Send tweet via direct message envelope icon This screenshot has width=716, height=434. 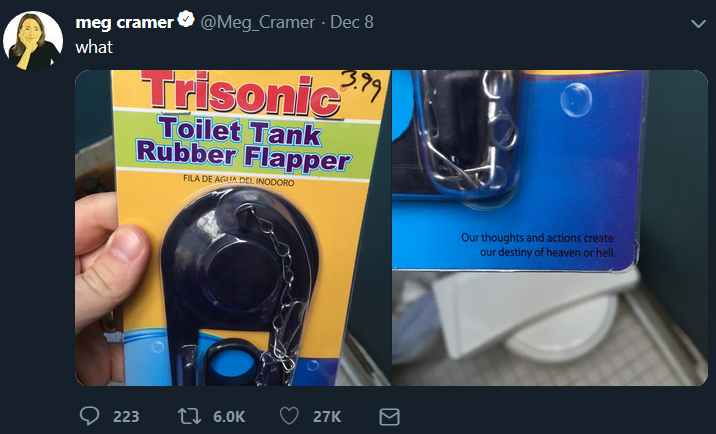390,416
